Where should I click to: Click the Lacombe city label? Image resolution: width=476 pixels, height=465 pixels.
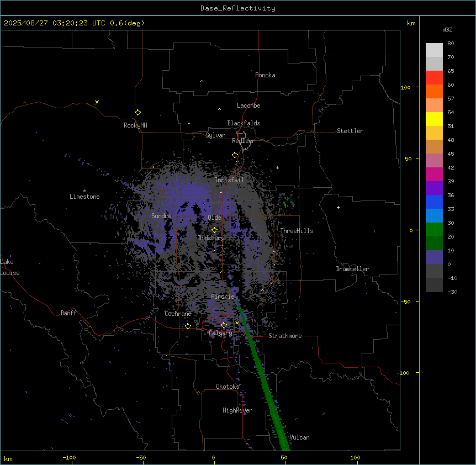coord(248,105)
